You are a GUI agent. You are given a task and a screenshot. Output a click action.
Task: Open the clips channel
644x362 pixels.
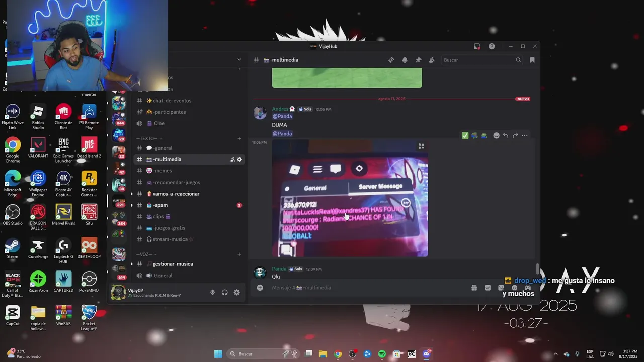point(190,216)
